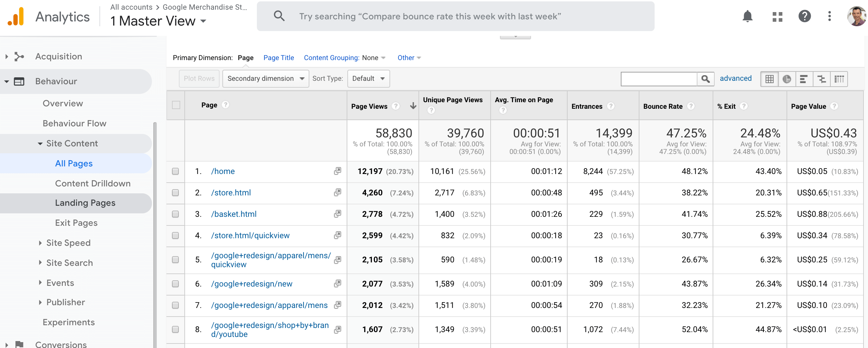Open the Sort Type Default dropdown
The width and height of the screenshot is (868, 348).
(x=368, y=79)
